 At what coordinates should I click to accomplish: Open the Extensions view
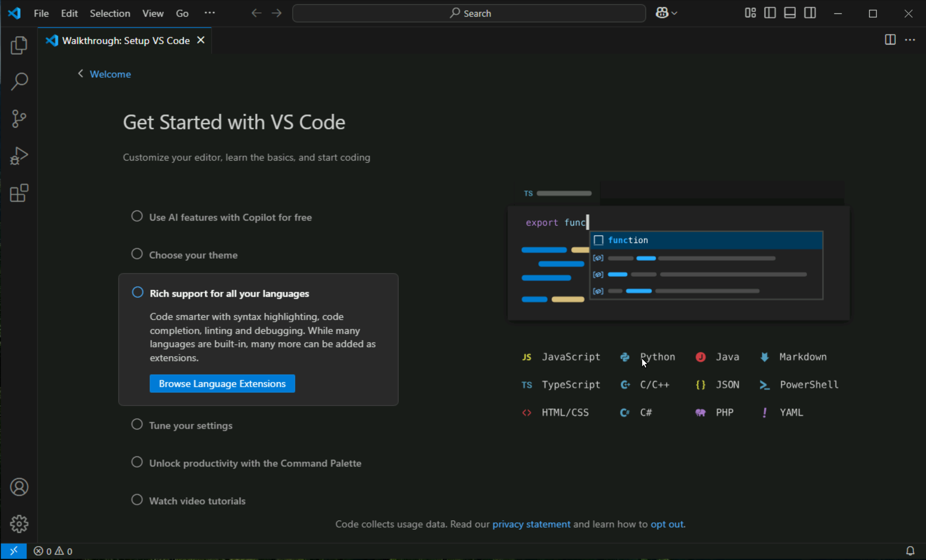click(19, 193)
